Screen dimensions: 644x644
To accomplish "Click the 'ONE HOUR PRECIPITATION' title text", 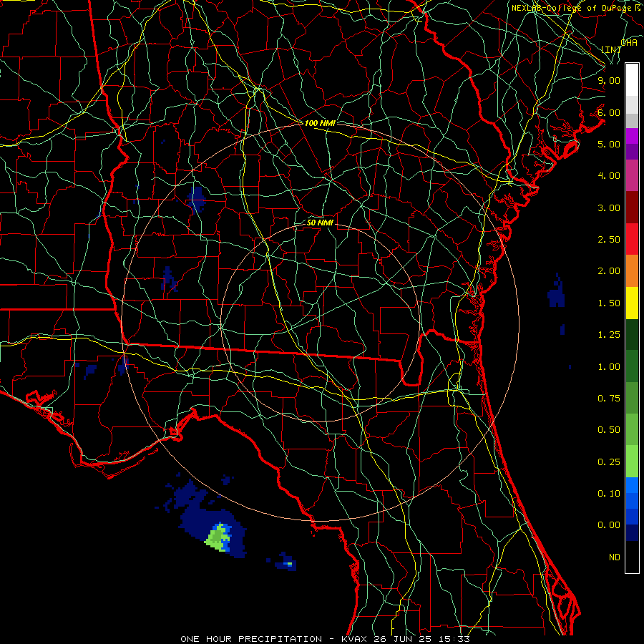I will [x=251, y=639].
